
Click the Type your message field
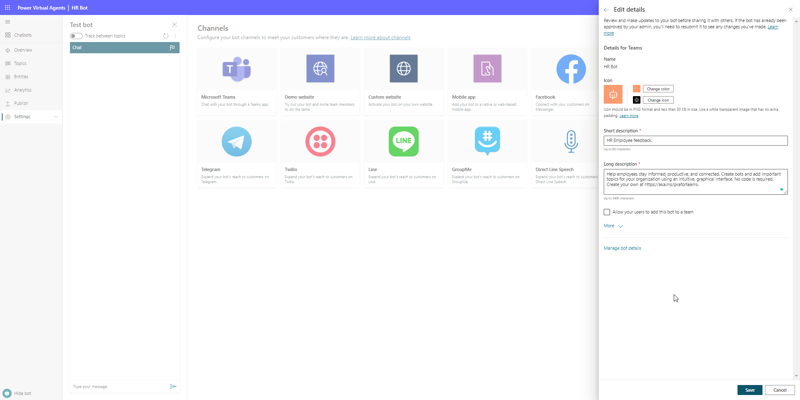tap(119, 386)
